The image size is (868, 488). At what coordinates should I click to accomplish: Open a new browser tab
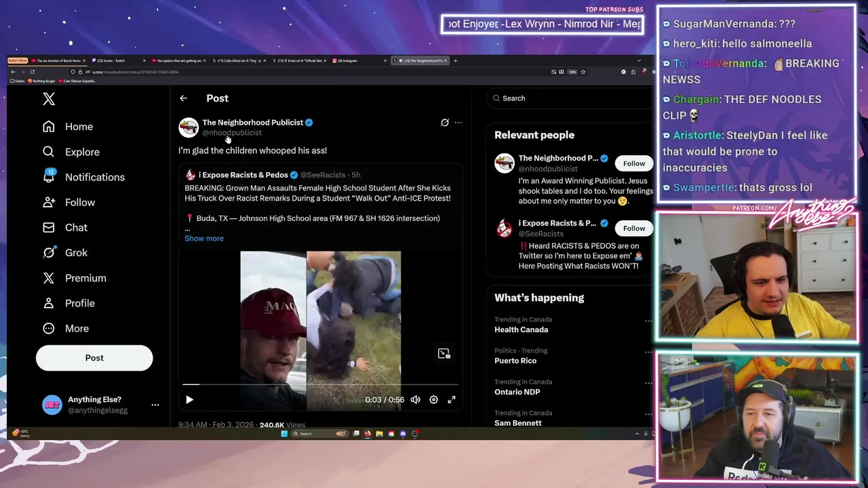[455, 61]
